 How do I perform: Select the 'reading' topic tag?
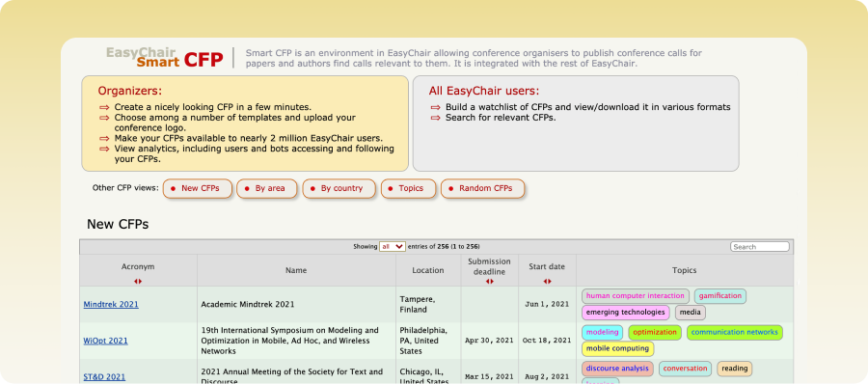[x=735, y=369]
